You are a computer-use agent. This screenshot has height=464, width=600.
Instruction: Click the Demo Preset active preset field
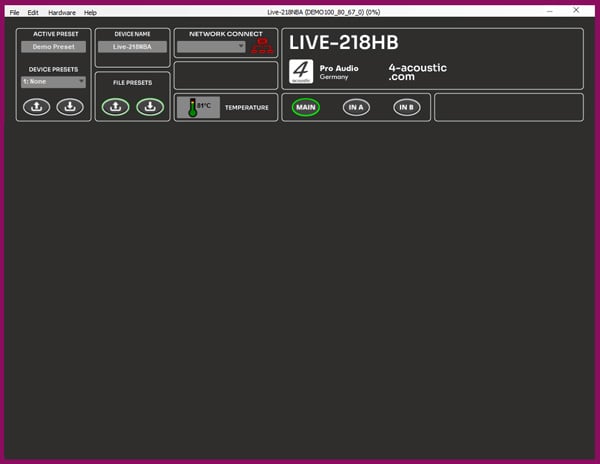click(54, 47)
